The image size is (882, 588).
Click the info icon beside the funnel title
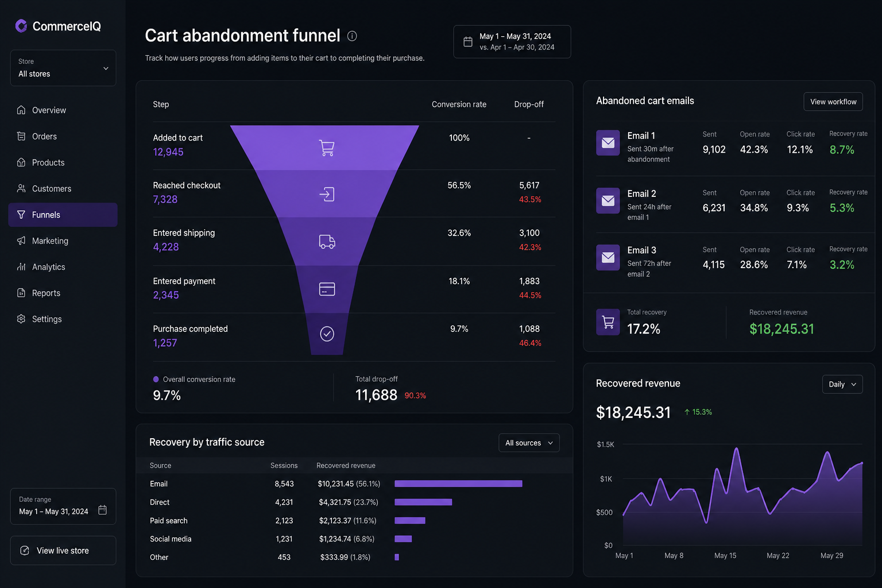[x=352, y=36]
